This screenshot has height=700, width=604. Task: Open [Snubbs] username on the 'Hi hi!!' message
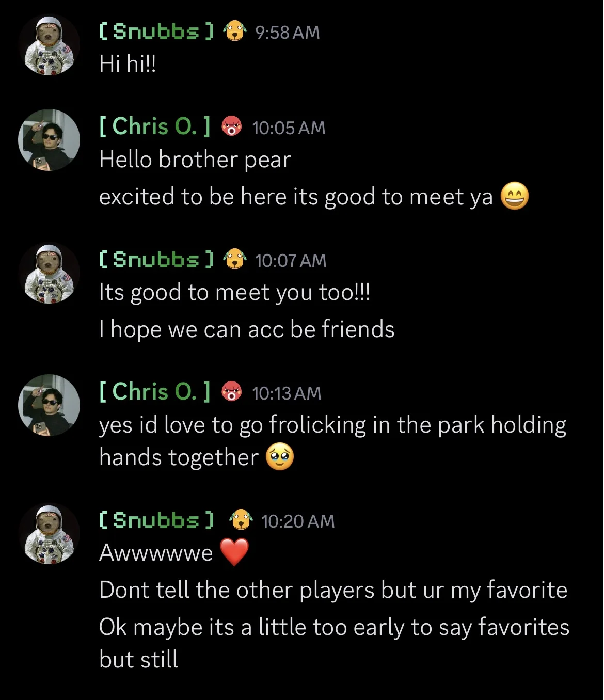click(x=156, y=31)
